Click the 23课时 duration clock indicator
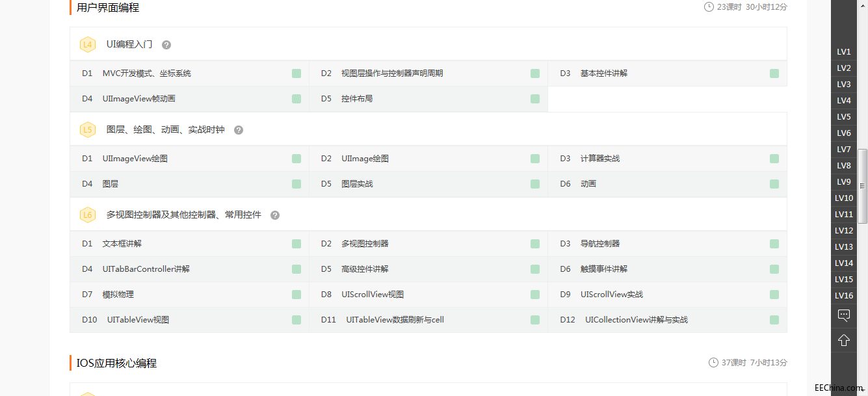 click(x=709, y=7)
